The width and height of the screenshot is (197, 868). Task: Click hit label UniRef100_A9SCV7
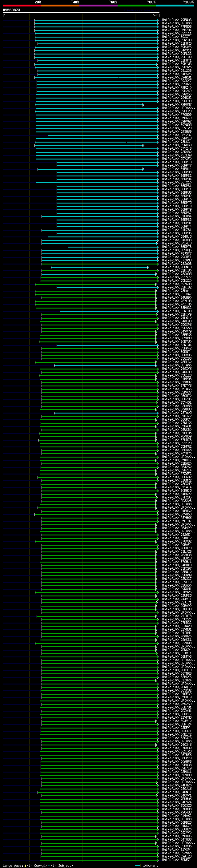point(177,81)
